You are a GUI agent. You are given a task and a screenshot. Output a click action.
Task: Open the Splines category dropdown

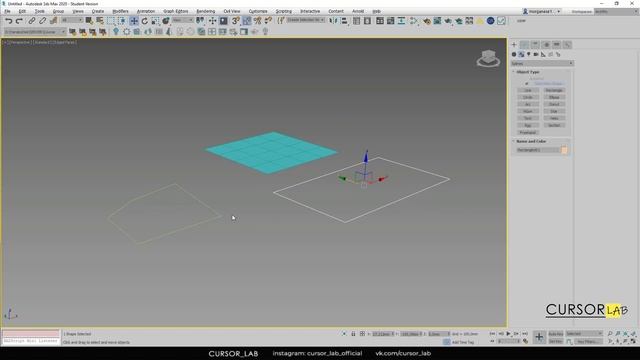click(x=542, y=63)
